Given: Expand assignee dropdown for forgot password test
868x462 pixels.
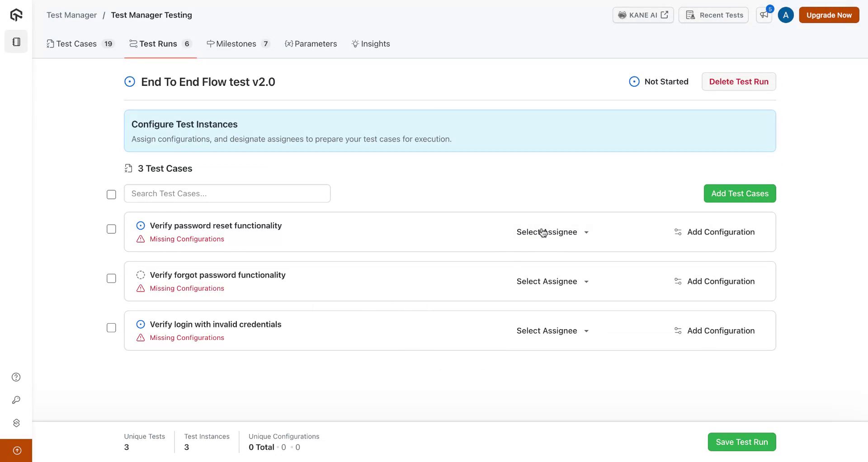Looking at the screenshot, I should [x=552, y=281].
